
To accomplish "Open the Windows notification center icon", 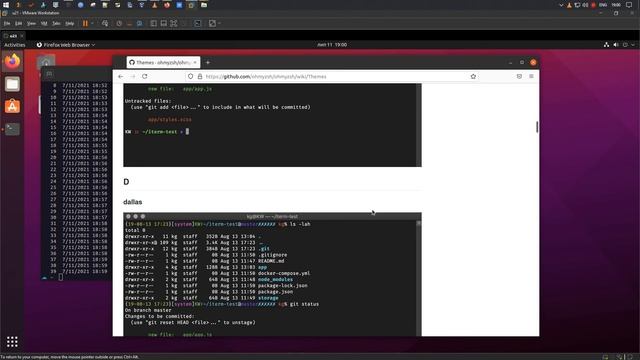I will coord(629,5).
